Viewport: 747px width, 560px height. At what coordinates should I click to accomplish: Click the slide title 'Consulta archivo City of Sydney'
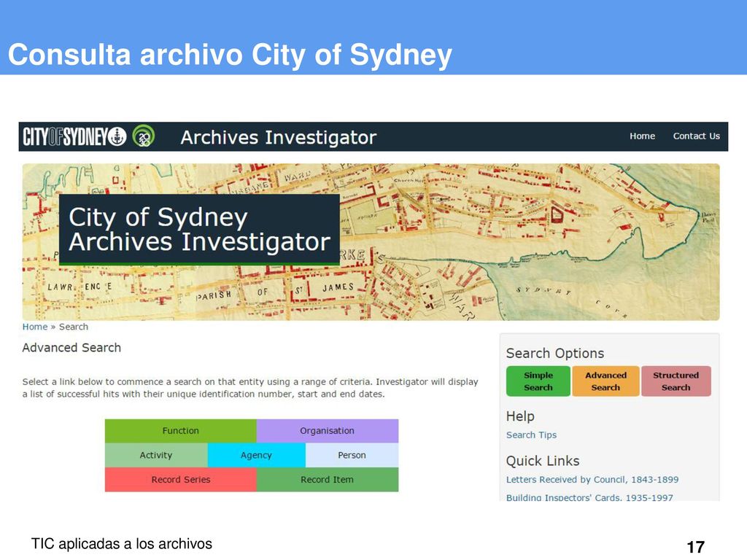[x=230, y=54]
